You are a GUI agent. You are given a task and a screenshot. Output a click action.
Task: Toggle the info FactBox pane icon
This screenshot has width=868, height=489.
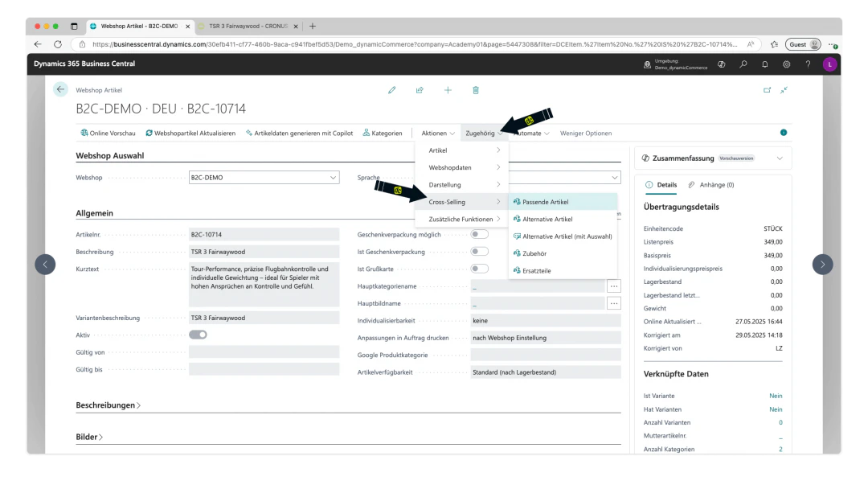point(784,133)
